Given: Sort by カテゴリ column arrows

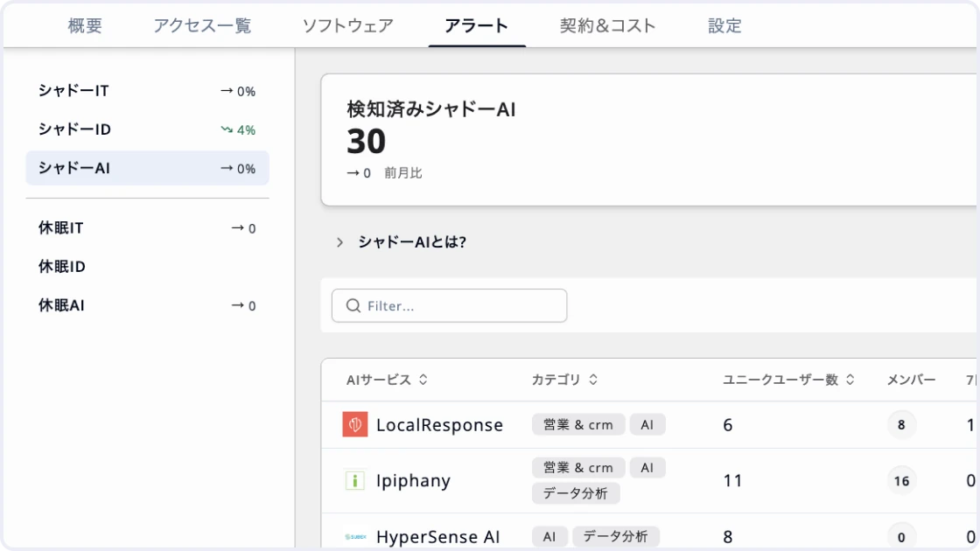Looking at the screenshot, I should (x=593, y=380).
